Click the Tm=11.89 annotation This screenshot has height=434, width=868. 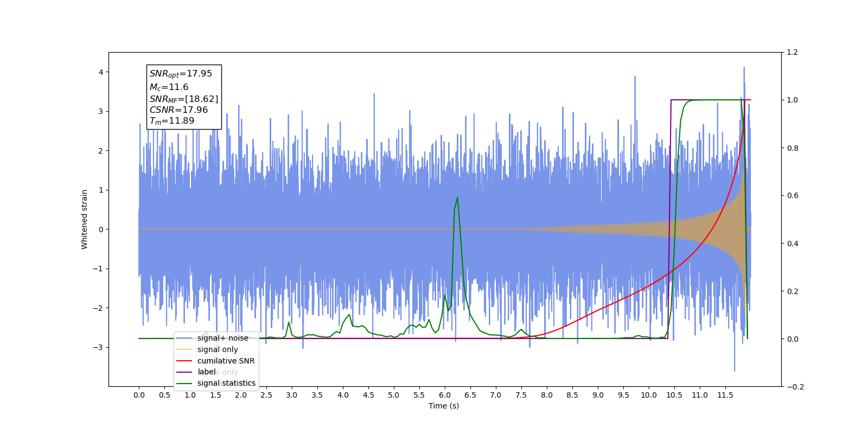pos(171,121)
